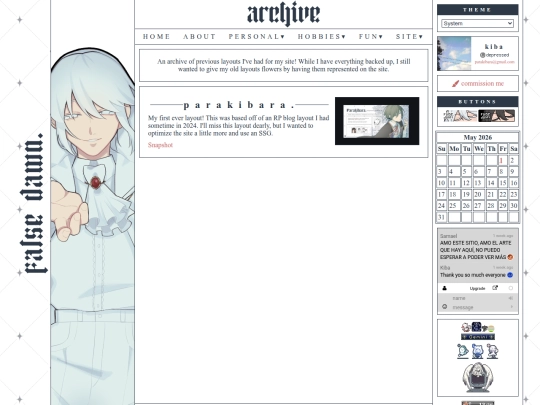Open the ABOUT page

pos(199,37)
